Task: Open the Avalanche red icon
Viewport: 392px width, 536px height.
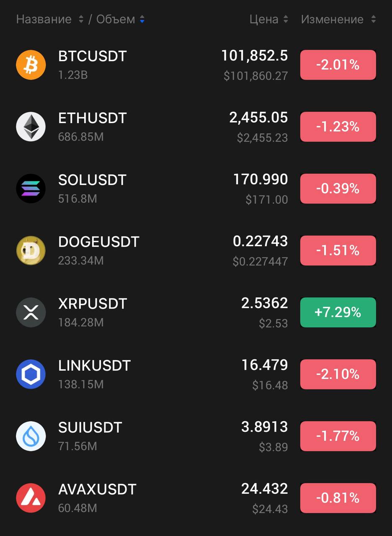Action: [x=31, y=498]
